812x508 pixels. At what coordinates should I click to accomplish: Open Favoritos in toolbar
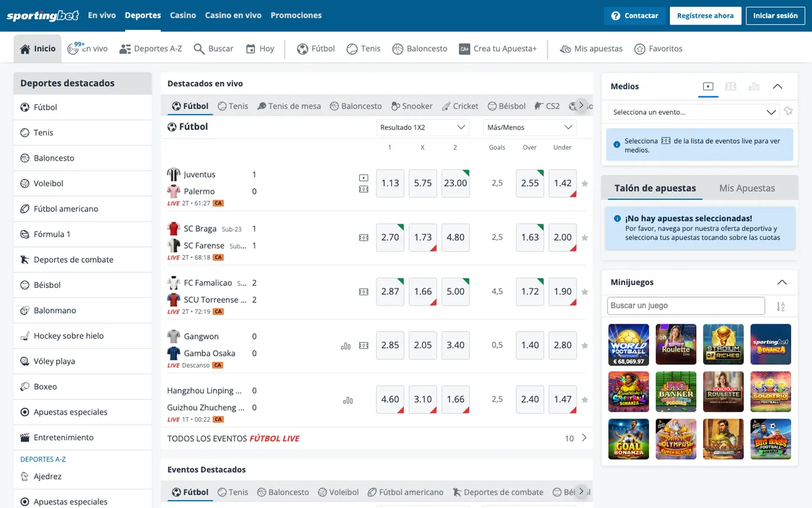(x=658, y=49)
